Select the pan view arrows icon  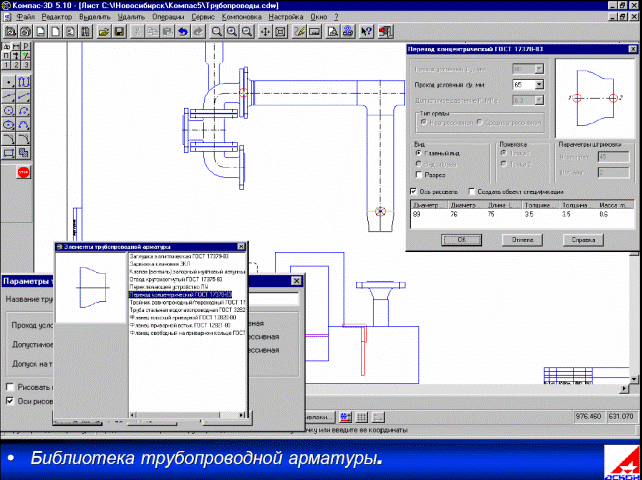(265, 32)
